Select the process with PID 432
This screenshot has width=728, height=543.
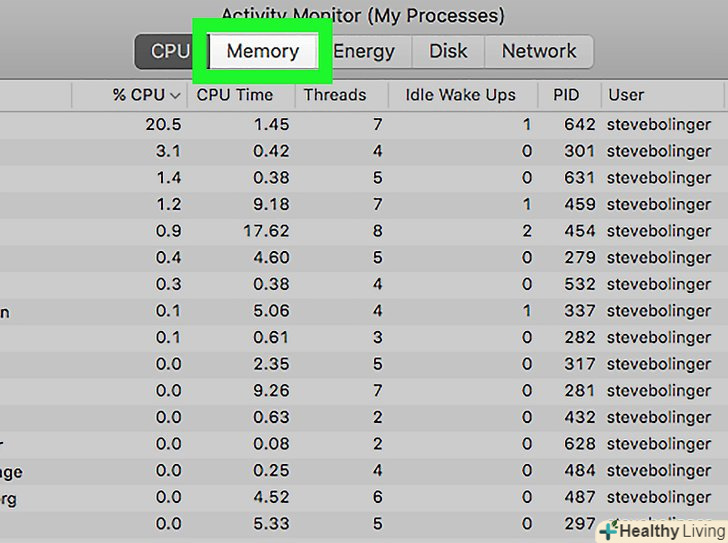point(579,417)
